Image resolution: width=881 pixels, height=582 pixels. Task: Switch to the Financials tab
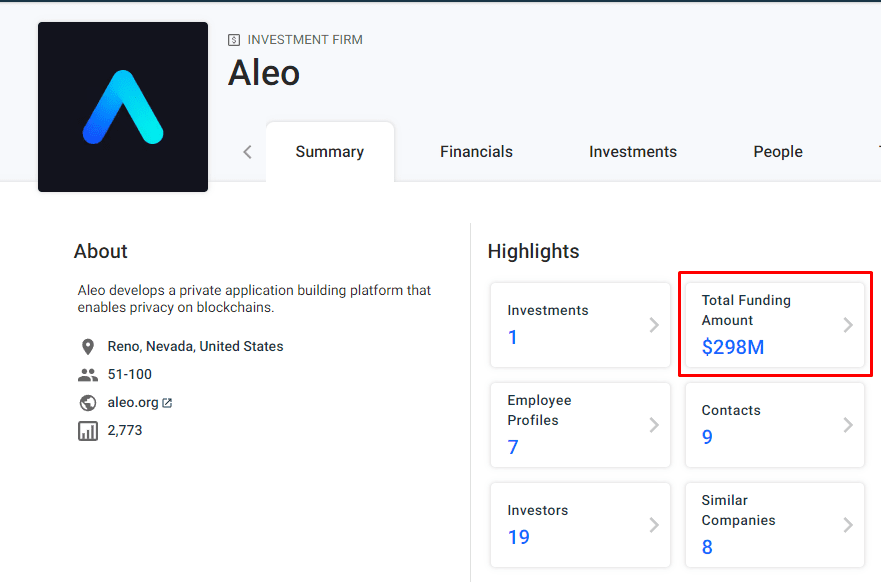point(476,152)
